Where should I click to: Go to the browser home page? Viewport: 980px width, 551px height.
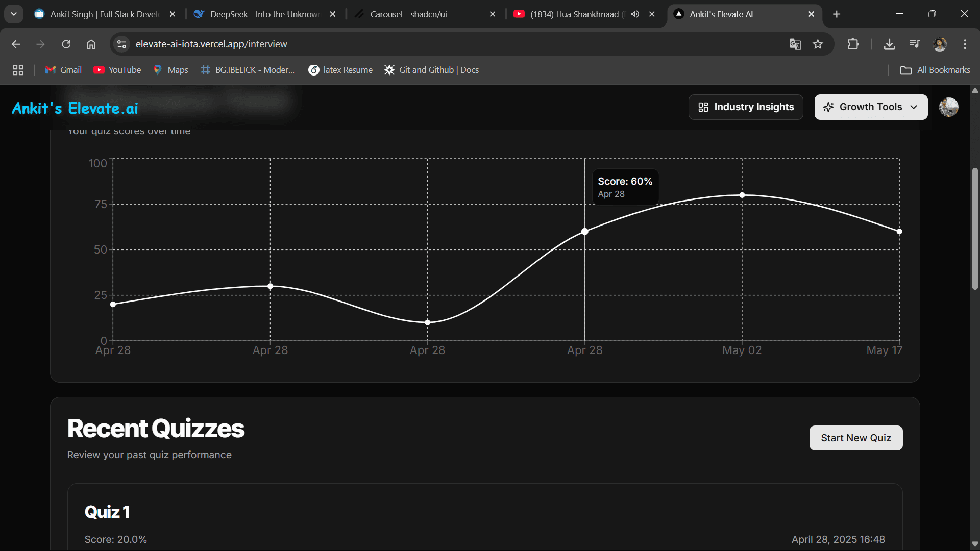[91, 44]
